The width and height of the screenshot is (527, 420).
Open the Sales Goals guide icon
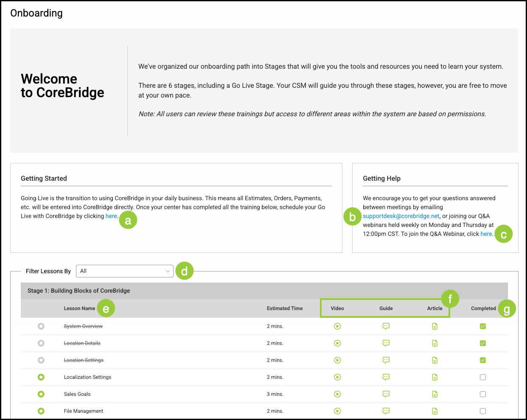(386, 394)
